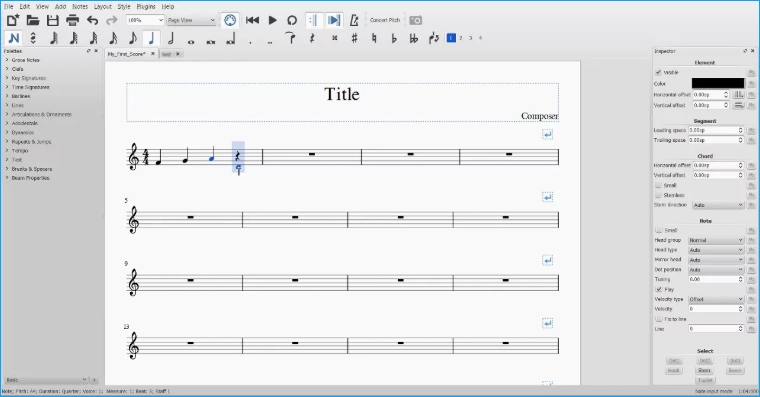Open the image capture camera tool
This screenshot has height=397, width=760.
point(415,20)
